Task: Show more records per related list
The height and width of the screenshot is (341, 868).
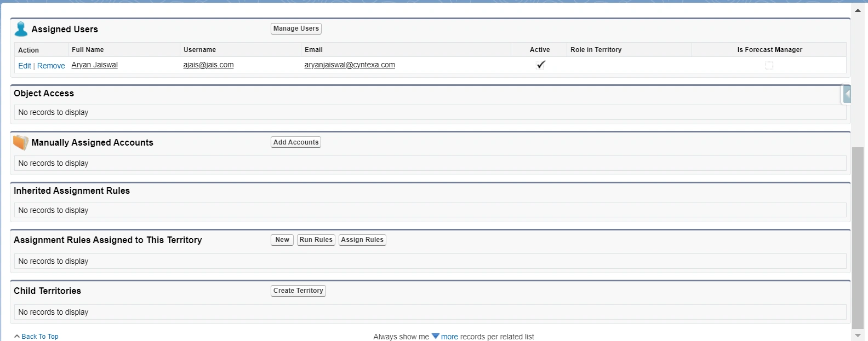Action: (449, 337)
